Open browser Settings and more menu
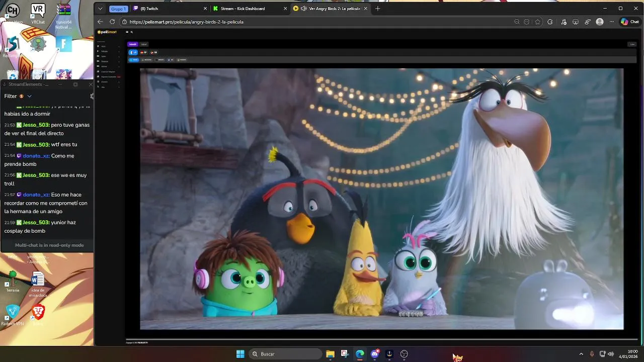Viewport: 644px width, 362px height. (612, 22)
